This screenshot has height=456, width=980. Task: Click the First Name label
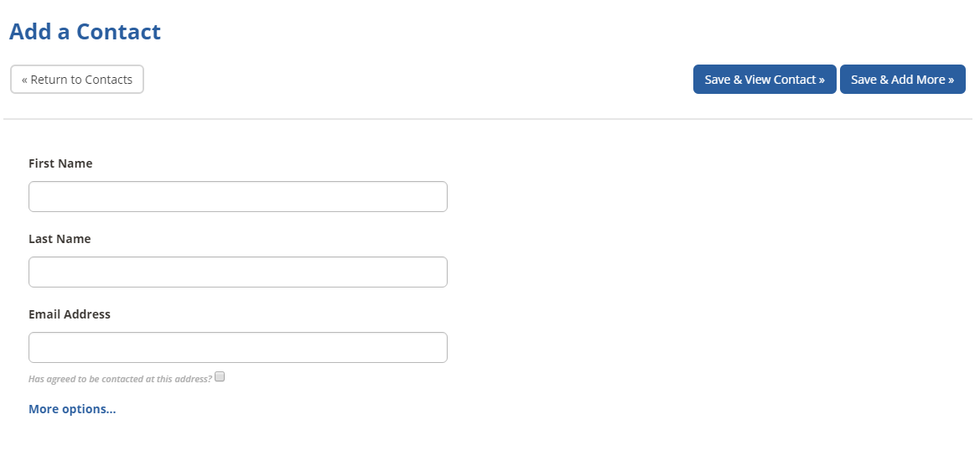[x=60, y=163]
